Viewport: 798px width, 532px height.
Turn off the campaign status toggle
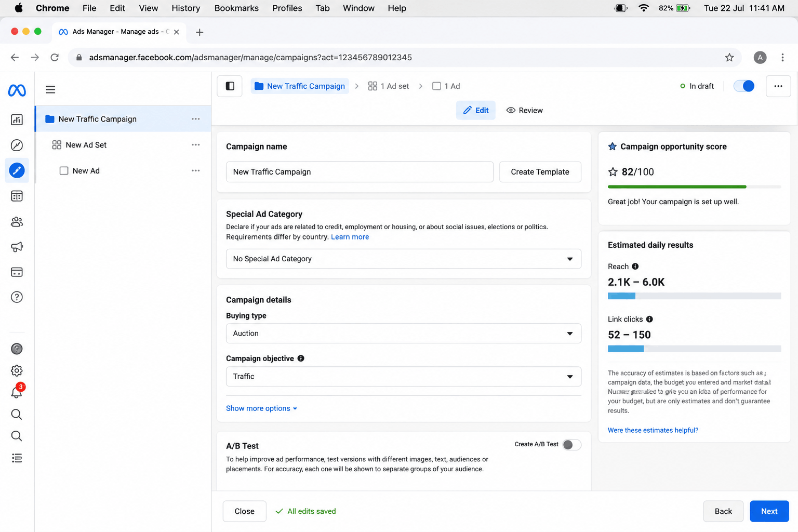(743, 86)
